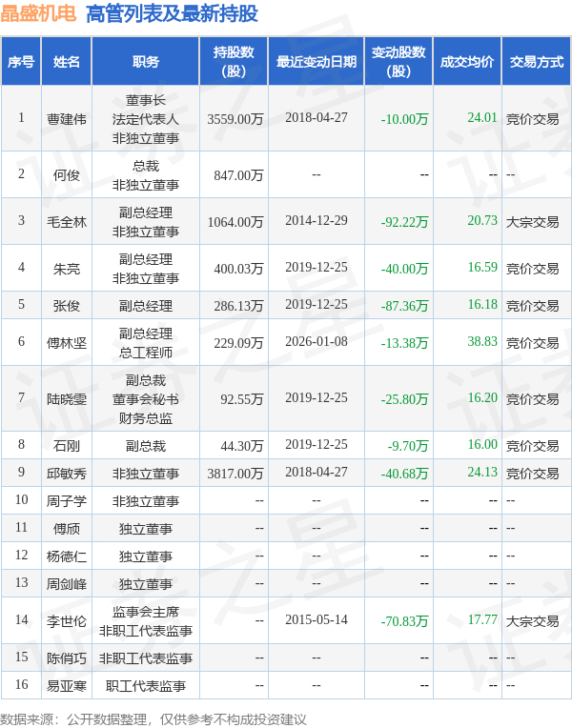Click shareholding value 847.00万
The width and height of the screenshot is (572, 728).
pyautogui.click(x=238, y=175)
